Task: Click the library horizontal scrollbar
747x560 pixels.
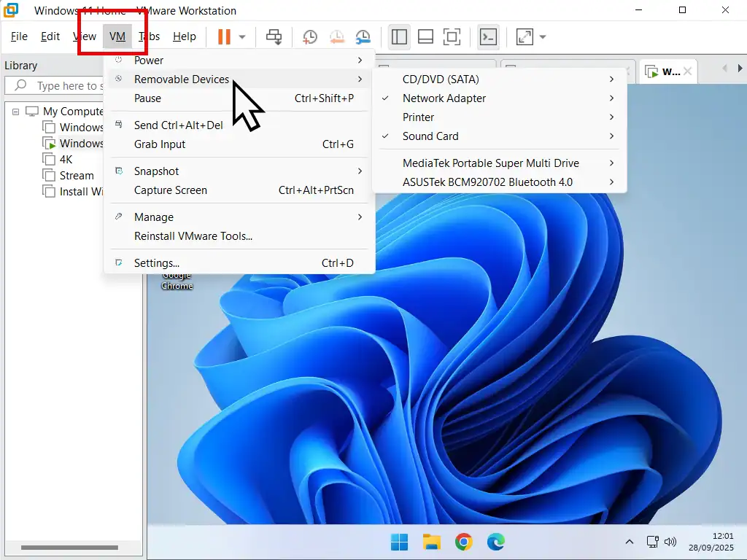Action: [69, 548]
